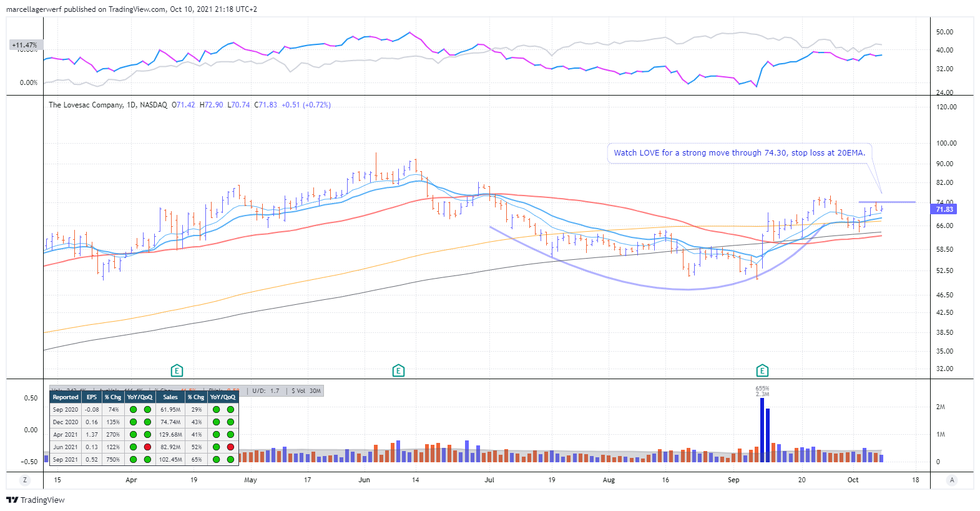This screenshot has width=980, height=511.
Task: Click the 50.00 indicator axis label
Action: coord(944,32)
